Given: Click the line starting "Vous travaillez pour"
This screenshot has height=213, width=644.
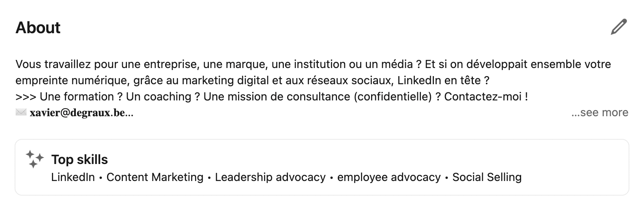Looking at the screenshot, I should [x=73, y=64].
